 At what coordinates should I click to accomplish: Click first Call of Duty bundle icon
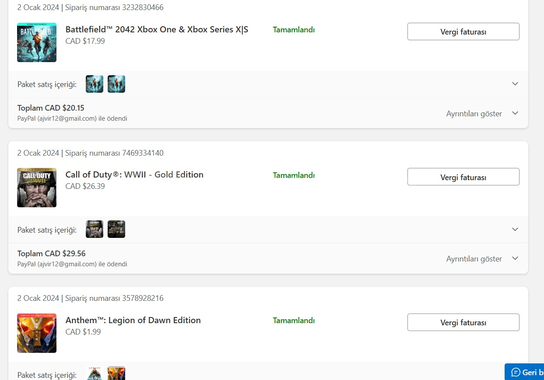tap(94, 229)
